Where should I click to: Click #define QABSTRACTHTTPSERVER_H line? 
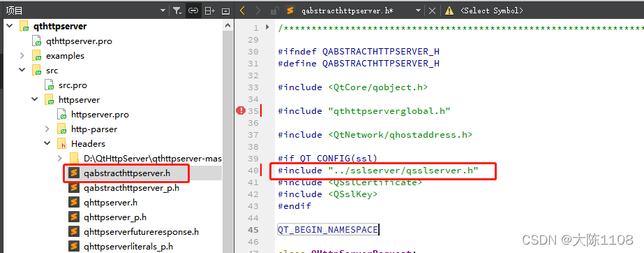tap(359, 64)
